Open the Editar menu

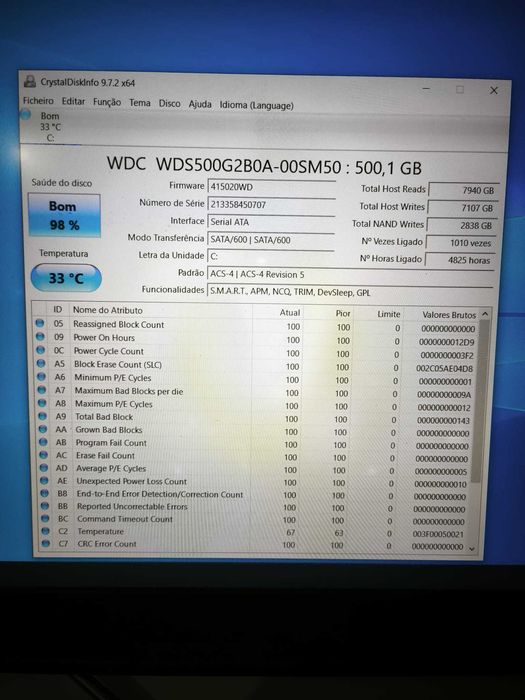click(73, 101)
